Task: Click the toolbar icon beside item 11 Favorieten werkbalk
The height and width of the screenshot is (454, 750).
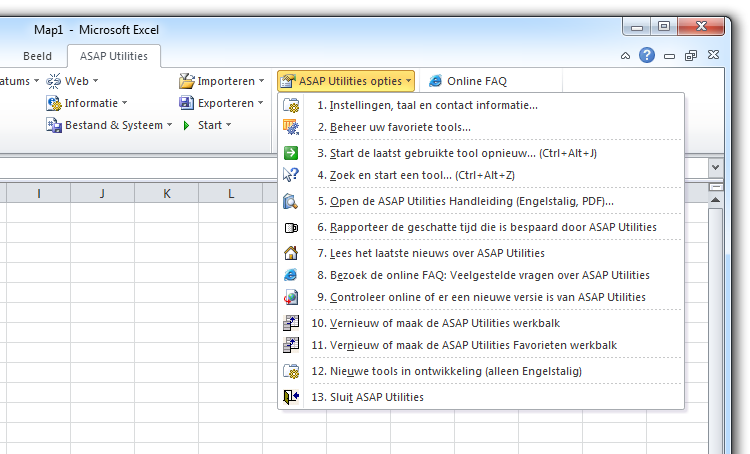Action: point(291,345)
